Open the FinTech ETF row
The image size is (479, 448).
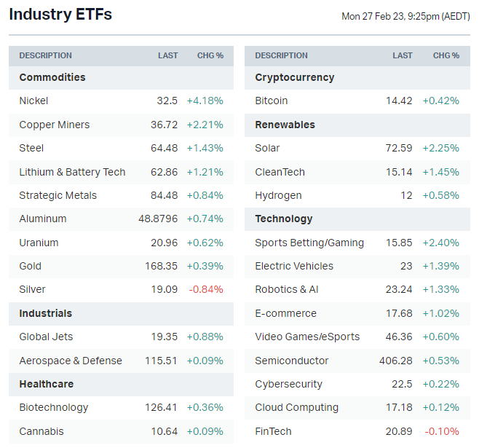click(274, 431)
